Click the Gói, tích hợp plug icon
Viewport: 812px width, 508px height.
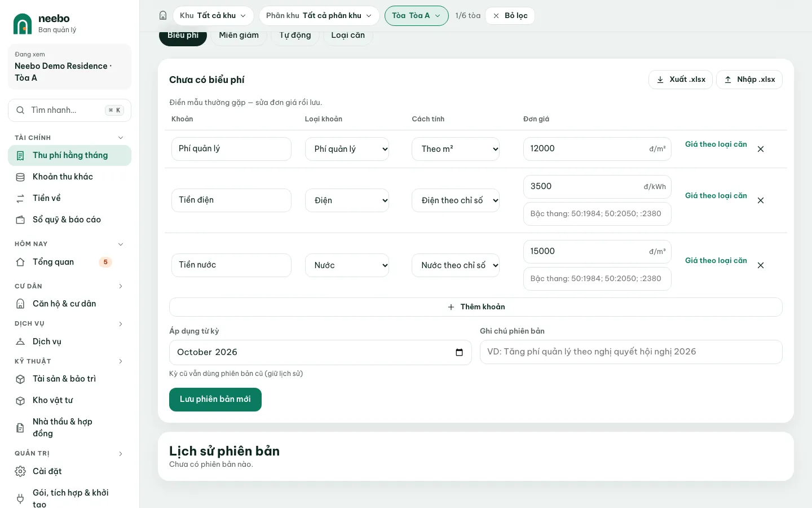20,498
